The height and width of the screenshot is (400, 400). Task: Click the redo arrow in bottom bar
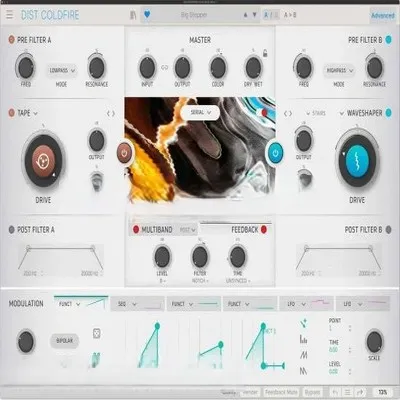tap(360, 392)
